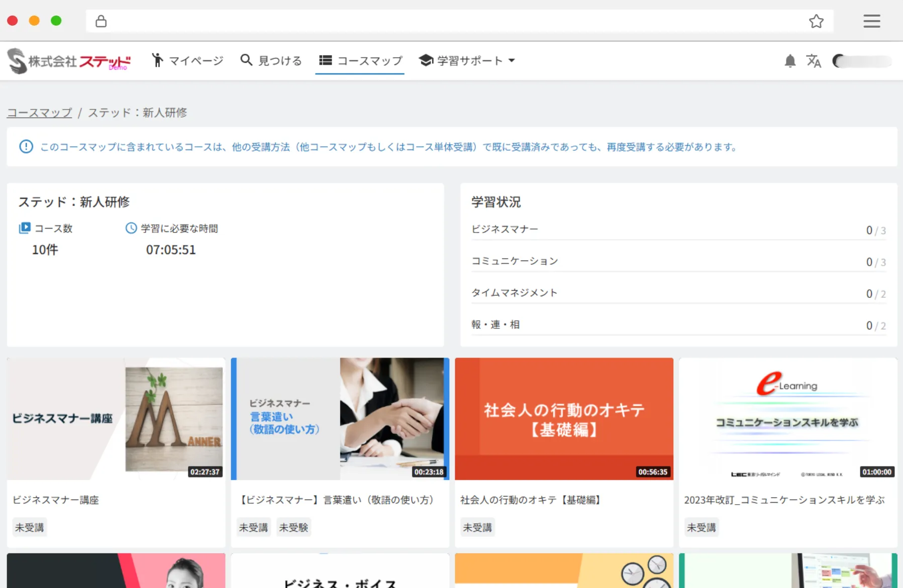Image resolution: width=903 pixels, height=588 pixels.
Task: Click the 未受験 badge on the 言葉遣い card
Action: coord(293,527)
